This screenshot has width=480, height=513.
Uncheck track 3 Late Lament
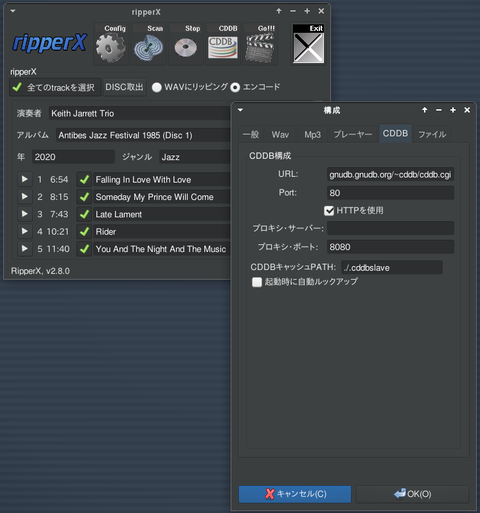coord(84,214)
